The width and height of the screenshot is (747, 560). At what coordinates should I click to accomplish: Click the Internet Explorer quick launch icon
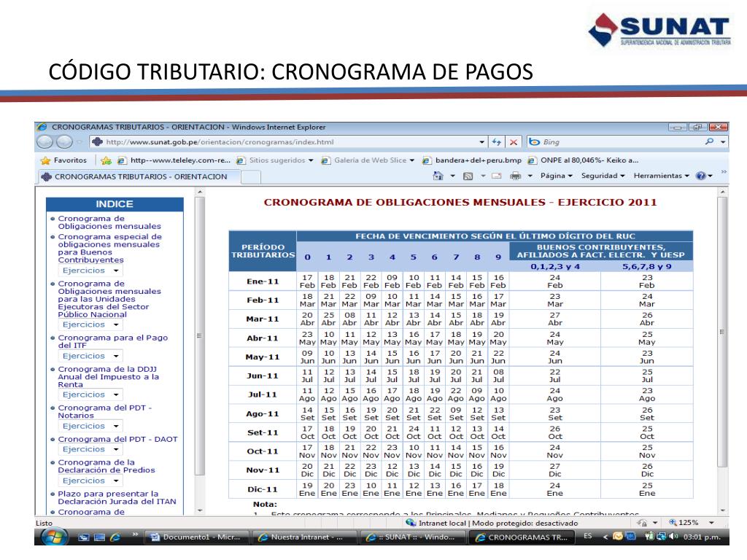click(x=115, y=537)
